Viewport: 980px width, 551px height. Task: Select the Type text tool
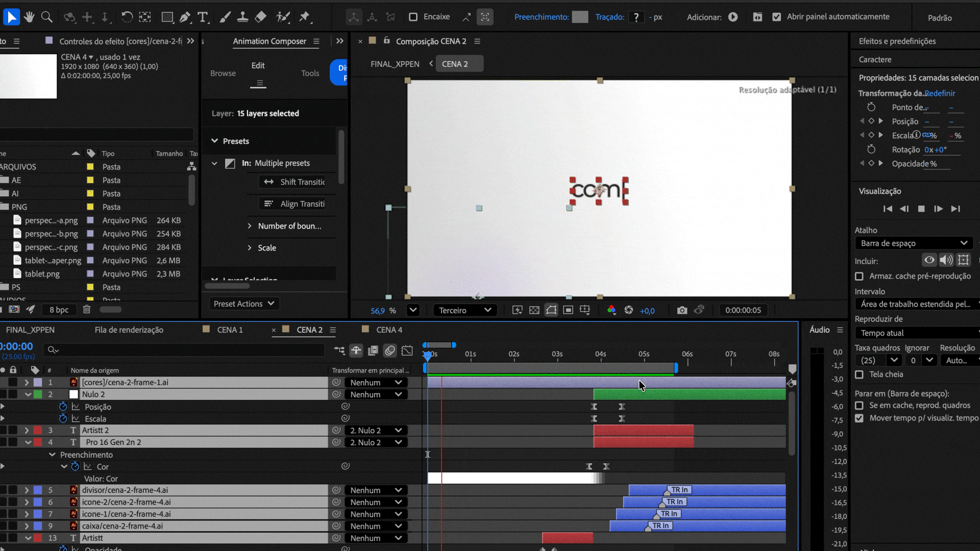(203, 17)
